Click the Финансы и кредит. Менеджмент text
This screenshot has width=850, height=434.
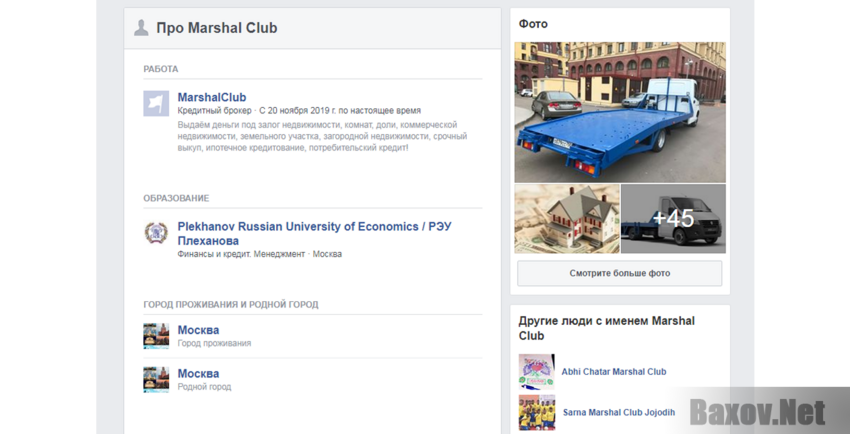point(241,254)
